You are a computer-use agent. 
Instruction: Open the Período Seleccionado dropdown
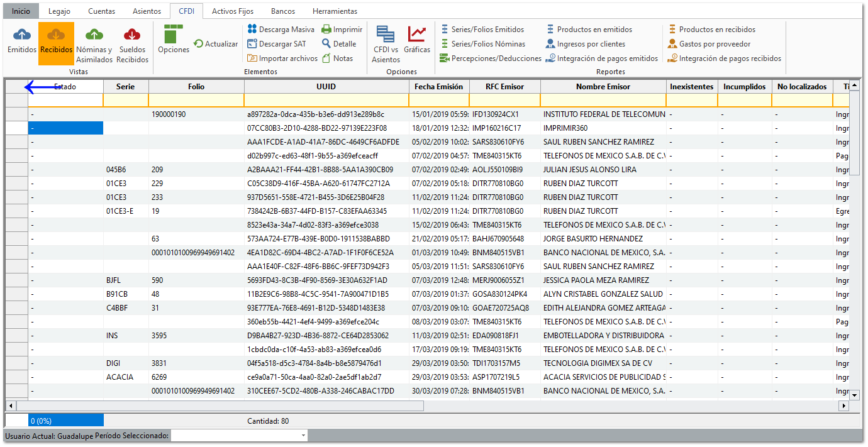tap(239, 435)
